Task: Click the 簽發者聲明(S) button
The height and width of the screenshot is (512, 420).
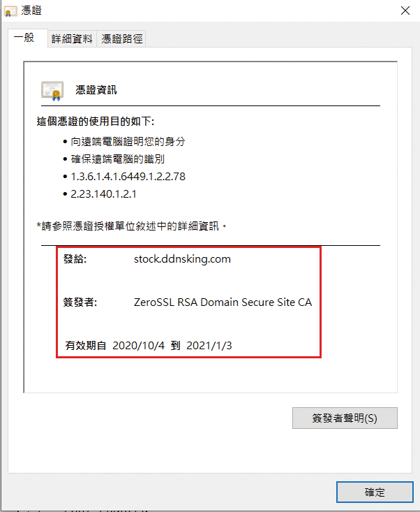Action: (345, 418)
